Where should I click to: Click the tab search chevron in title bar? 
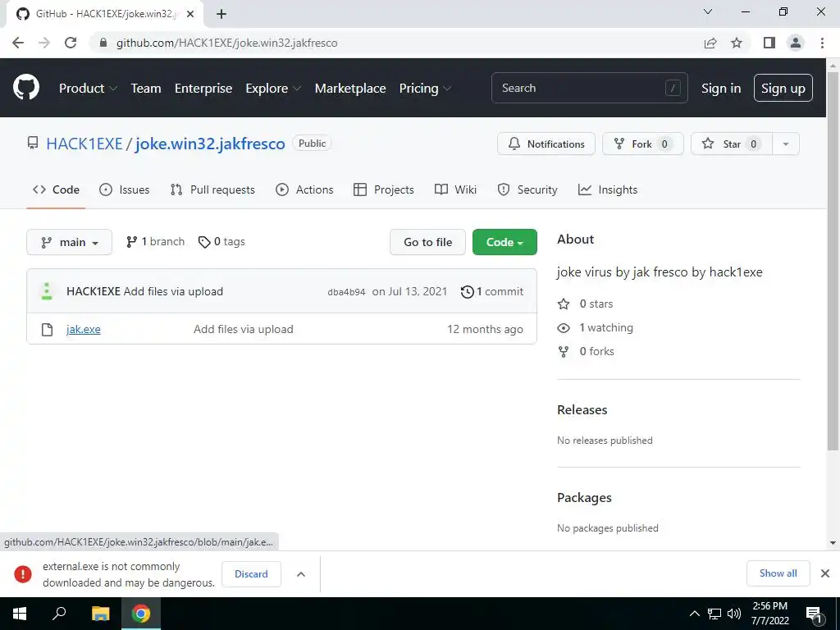point(708,11)
